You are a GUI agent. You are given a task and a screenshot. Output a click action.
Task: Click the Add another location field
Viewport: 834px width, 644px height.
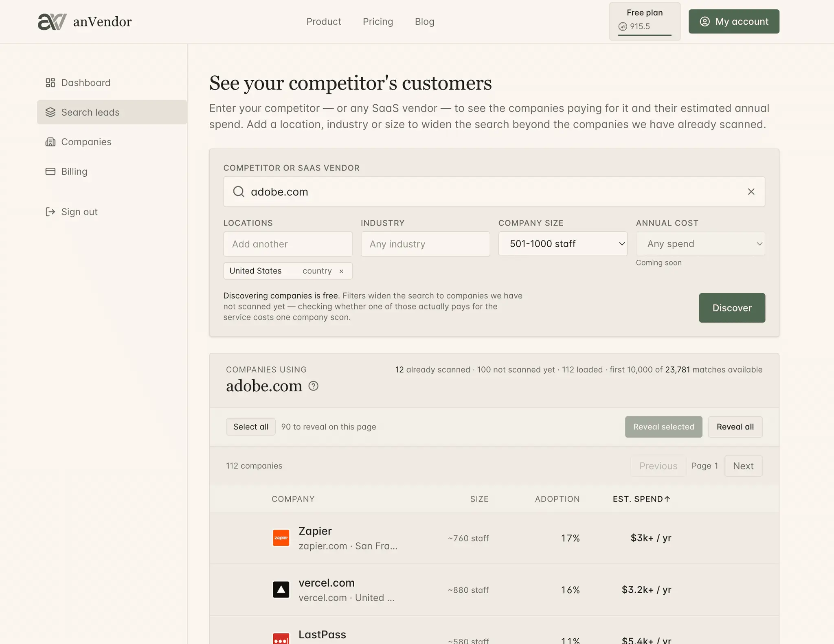(288, 244)
